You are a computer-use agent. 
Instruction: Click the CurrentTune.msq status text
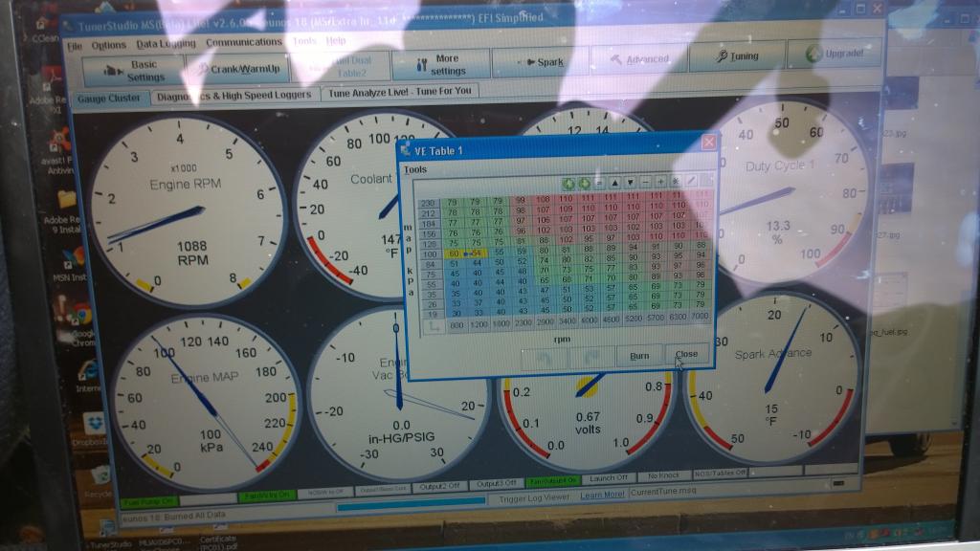(662, 493)
